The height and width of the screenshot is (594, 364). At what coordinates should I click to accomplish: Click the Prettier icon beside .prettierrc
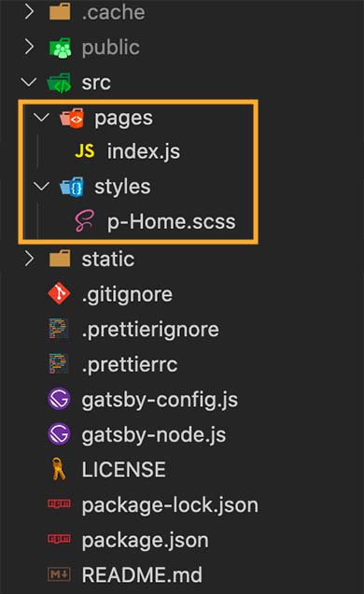(58, 363)
